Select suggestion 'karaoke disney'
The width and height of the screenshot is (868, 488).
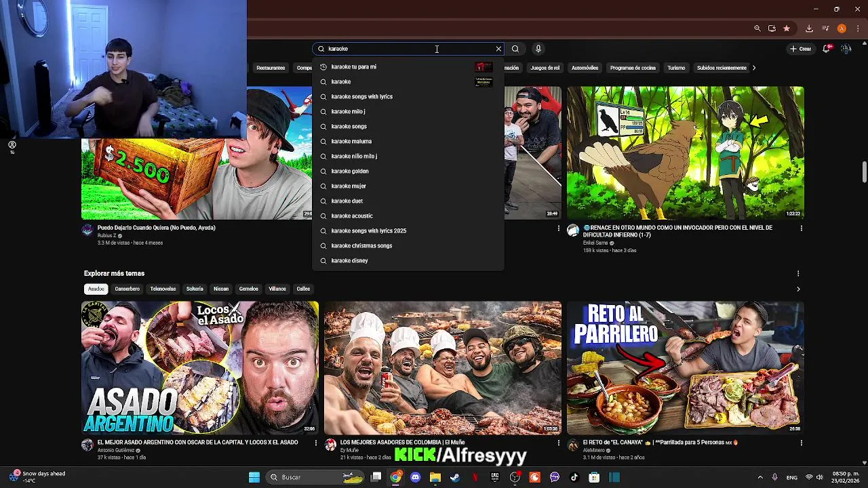(x=408, y=260)
